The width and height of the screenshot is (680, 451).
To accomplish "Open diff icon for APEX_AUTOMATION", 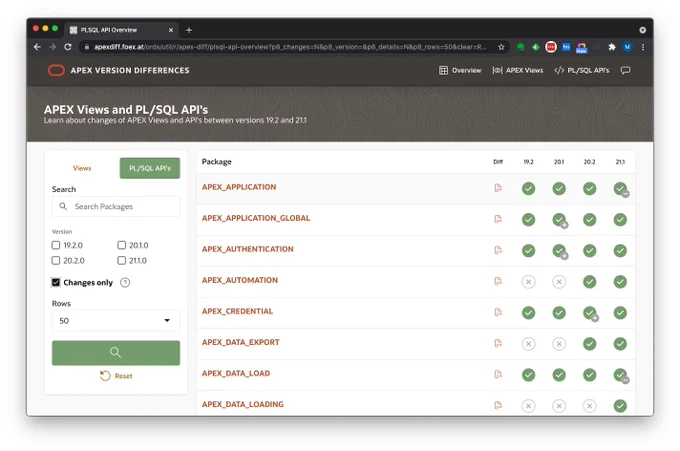I will pos(498,281).
